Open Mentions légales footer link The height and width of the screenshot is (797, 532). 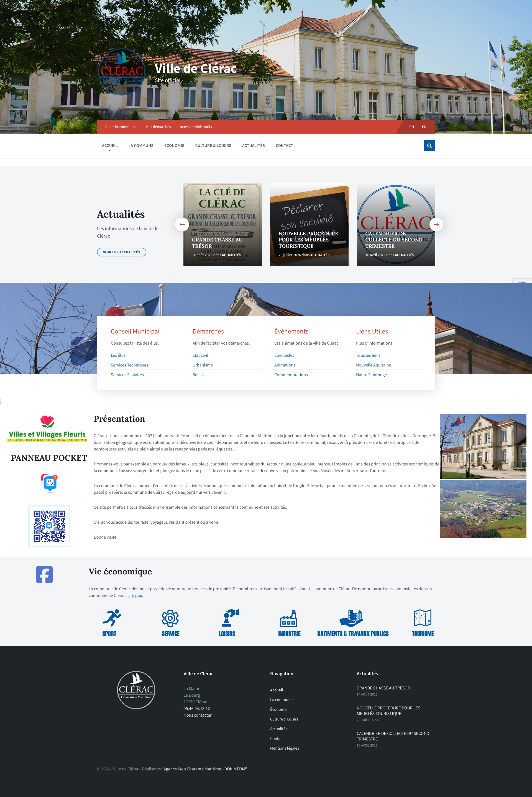coord(284,748)
